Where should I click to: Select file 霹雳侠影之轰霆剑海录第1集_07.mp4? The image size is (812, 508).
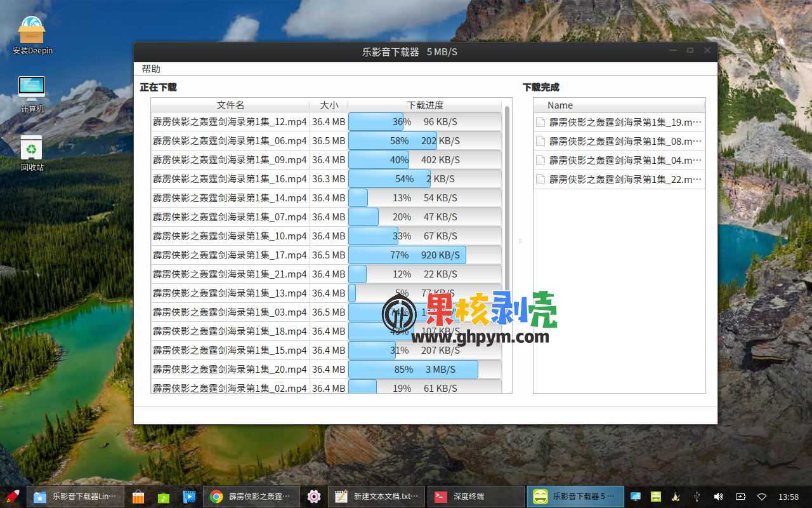230,217
